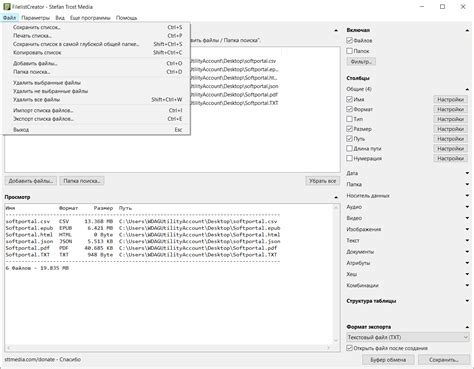This screenshot has height=369, width=474.
Task: Expand the Дата columns group
Action: [x=467, y=173]
